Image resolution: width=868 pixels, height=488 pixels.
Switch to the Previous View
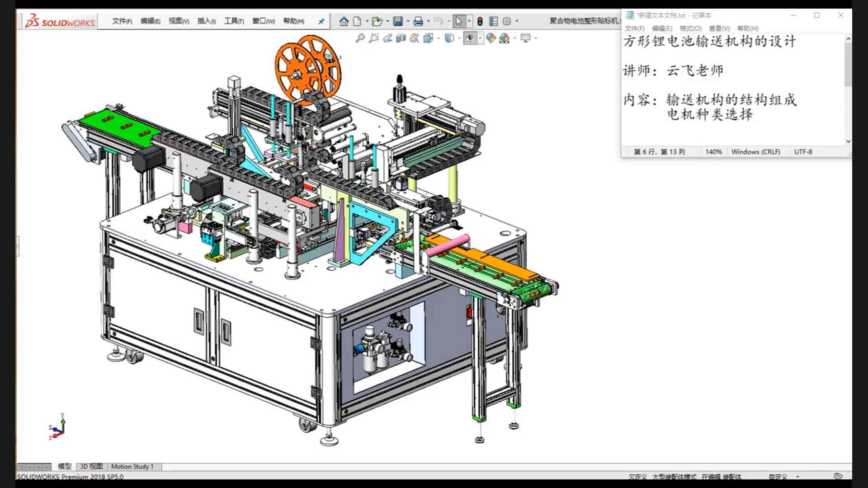pyautogui.click(x=387, y=38)
